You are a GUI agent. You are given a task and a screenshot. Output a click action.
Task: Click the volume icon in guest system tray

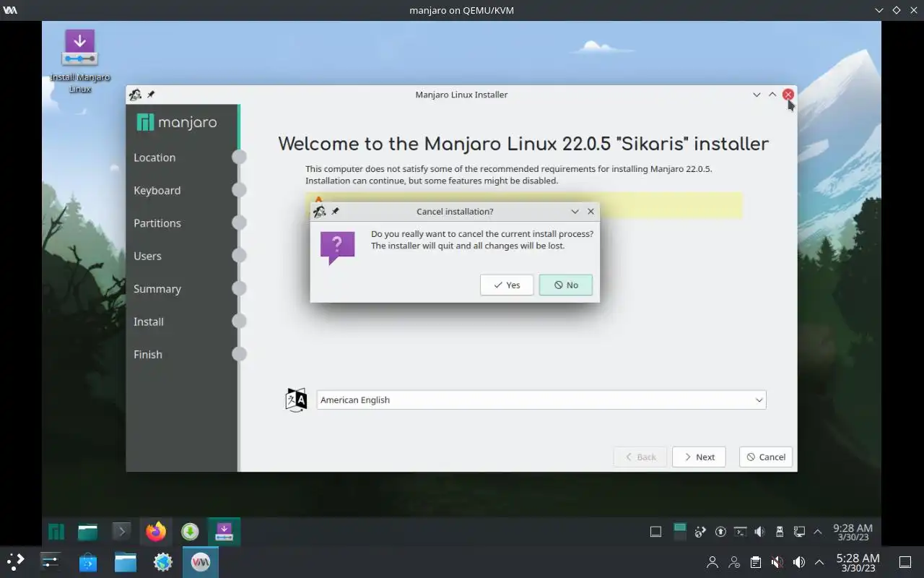(759, 532)
